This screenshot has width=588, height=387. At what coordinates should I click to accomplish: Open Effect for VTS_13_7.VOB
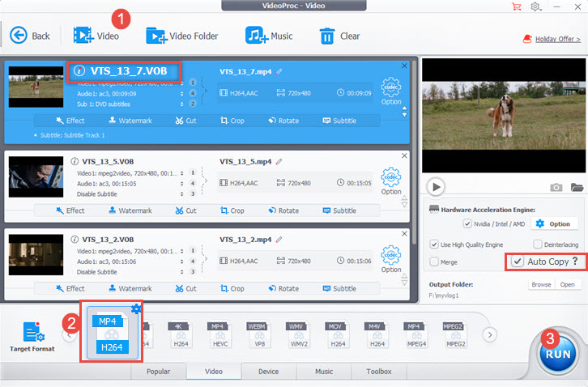[70, 121]
